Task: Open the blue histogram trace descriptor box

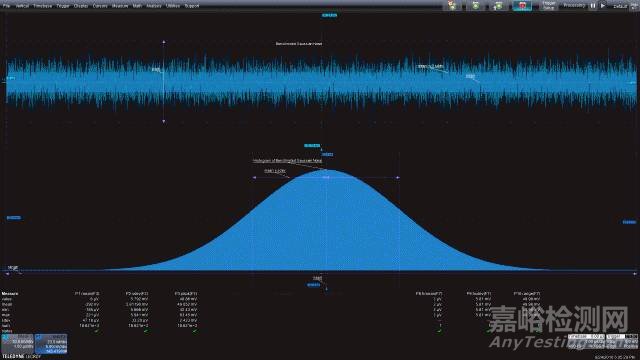Action: coord(51,344)
